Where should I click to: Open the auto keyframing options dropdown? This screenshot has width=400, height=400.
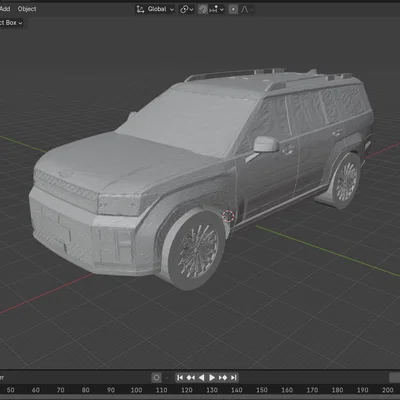[167, 378]
